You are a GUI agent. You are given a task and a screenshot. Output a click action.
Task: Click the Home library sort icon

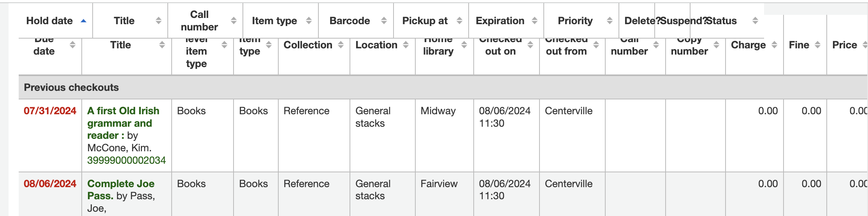[x=464, y=45]
